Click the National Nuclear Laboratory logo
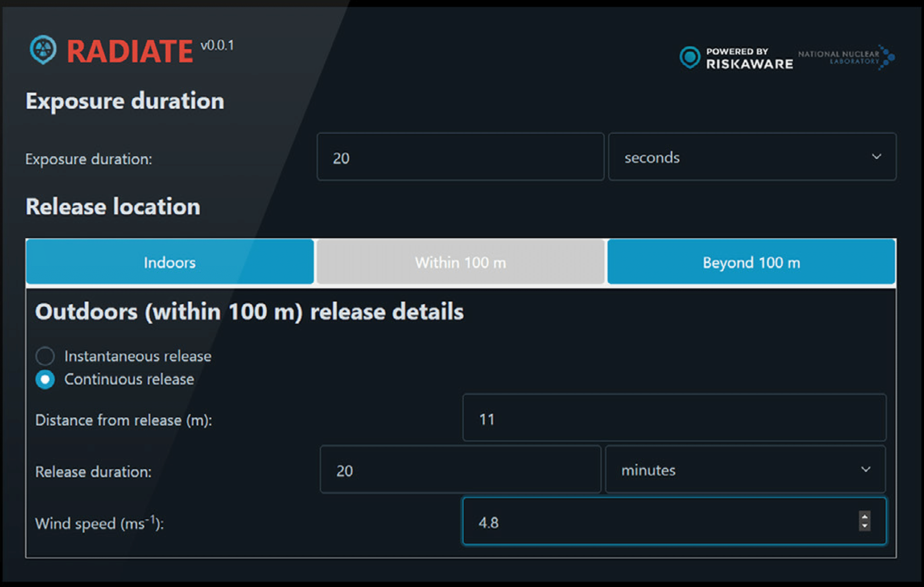Image resolution: width=924 pixels, height=587 pixels. tap(846, 57)
